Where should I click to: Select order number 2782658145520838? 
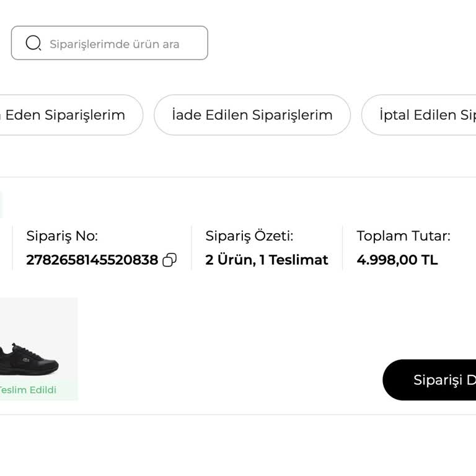coord(92,260)
